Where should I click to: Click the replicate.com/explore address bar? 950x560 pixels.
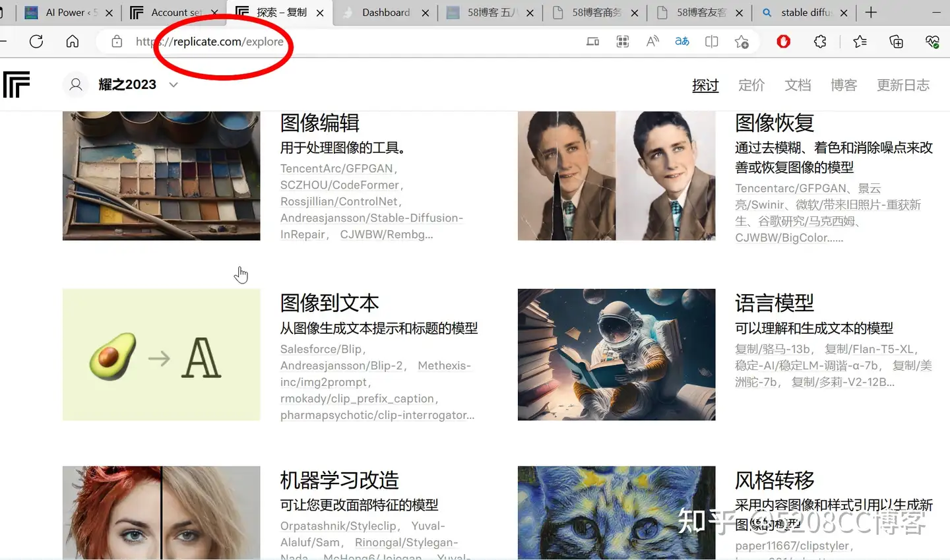pos(209,42)
